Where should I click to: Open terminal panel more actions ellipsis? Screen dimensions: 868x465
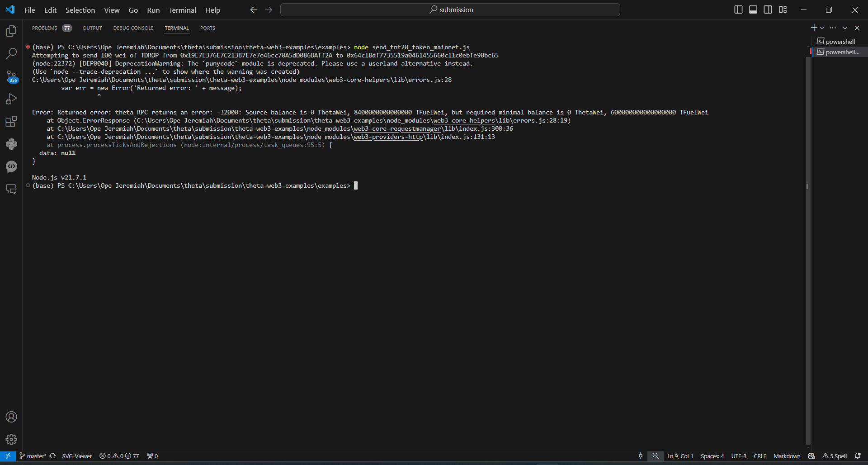click(x=833, y=28)
